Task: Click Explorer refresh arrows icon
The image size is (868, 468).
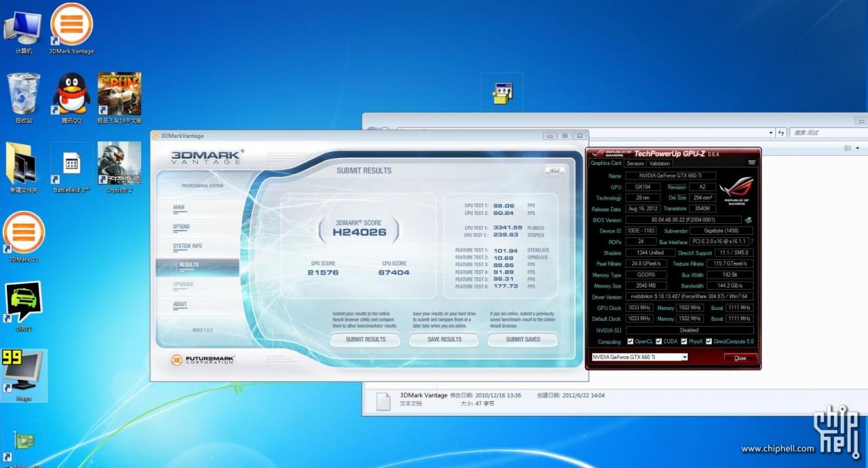Action: [781, 132]
